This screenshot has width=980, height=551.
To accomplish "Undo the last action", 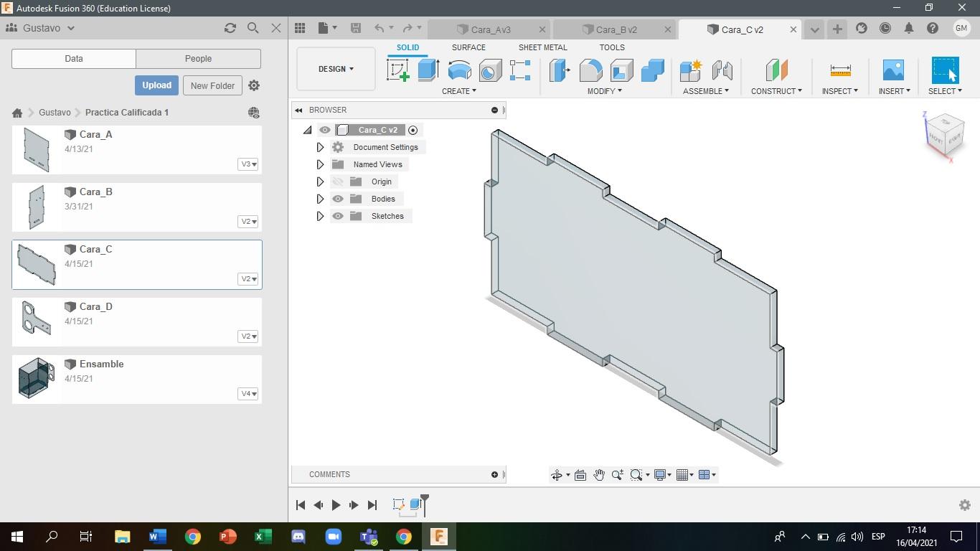I will coord(380,28).
